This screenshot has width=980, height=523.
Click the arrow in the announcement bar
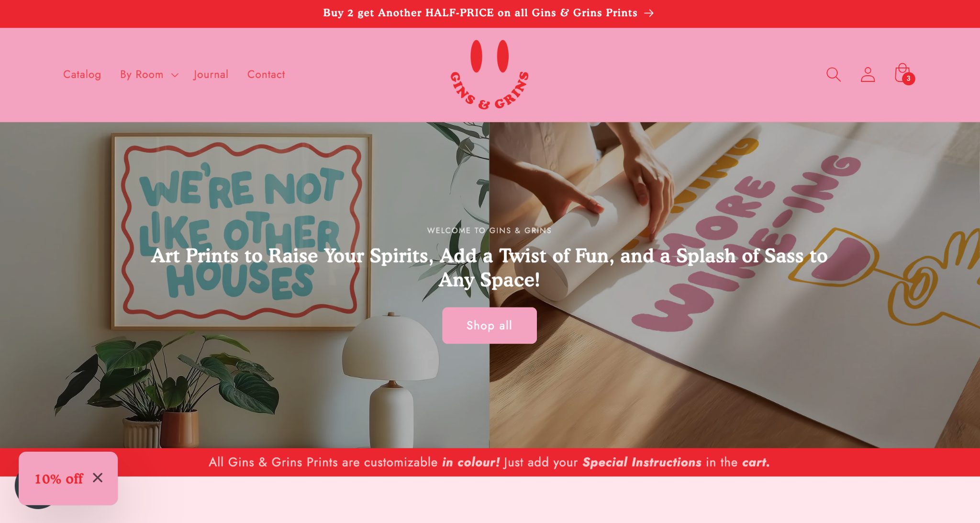(649, 13)
